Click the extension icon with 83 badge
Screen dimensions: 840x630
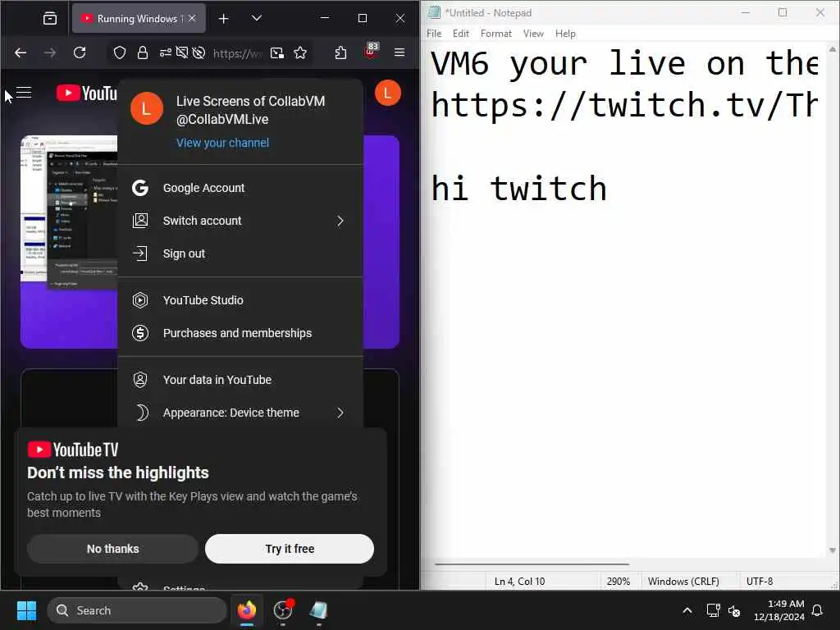click(x=370, y=52)
